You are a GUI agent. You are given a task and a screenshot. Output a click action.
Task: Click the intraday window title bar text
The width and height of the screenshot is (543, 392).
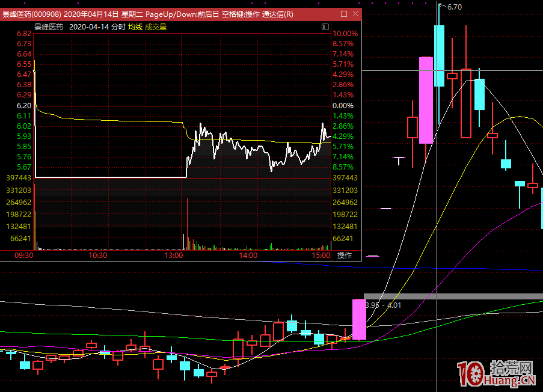pyautogui.click(x=148, y=14)
